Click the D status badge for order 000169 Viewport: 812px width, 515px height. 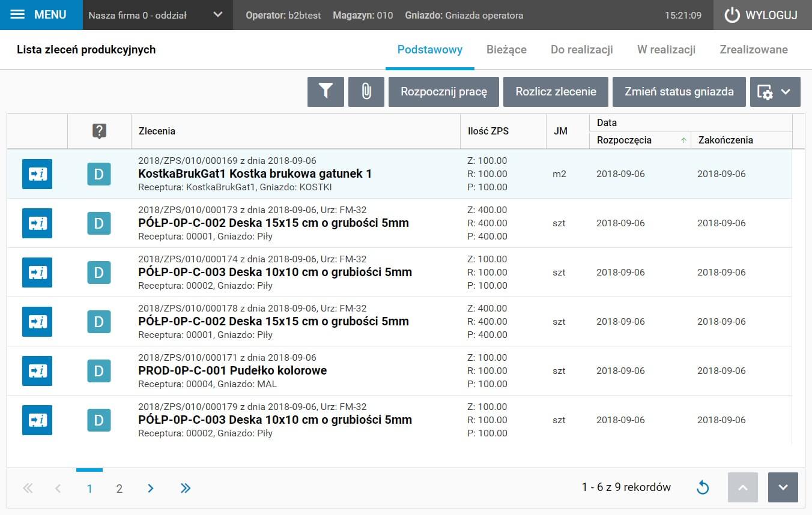pos(99,174)
